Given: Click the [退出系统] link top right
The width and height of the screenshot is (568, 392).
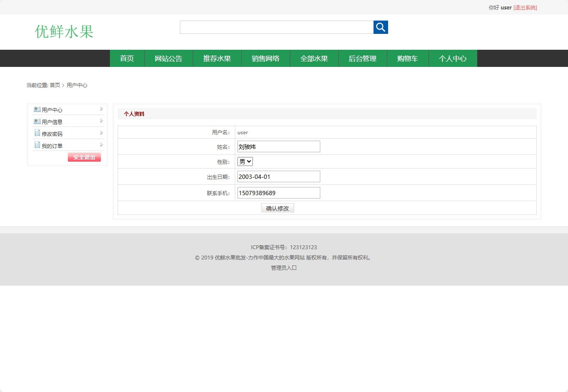Looking at the screenshot, I should [x=525, y=7].
